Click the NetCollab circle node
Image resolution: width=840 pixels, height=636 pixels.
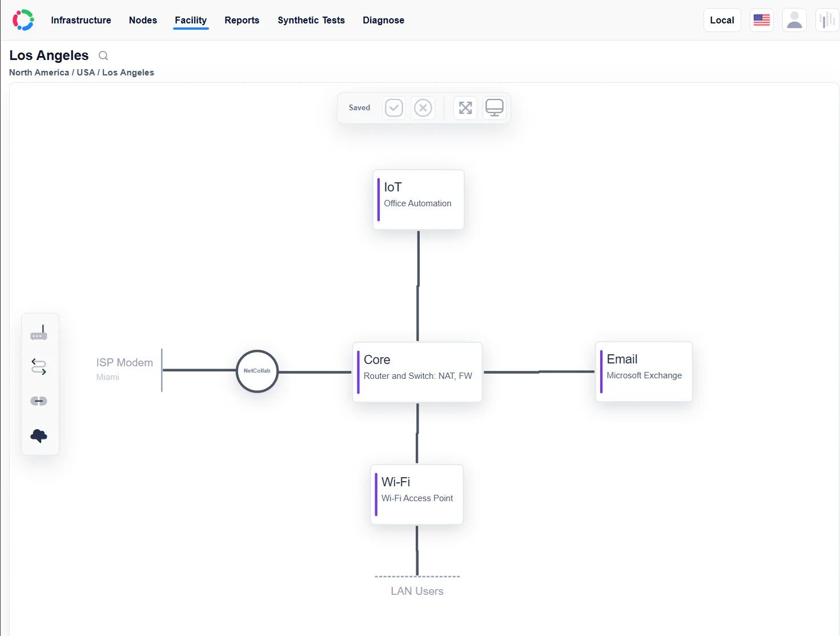click(257, 371)
